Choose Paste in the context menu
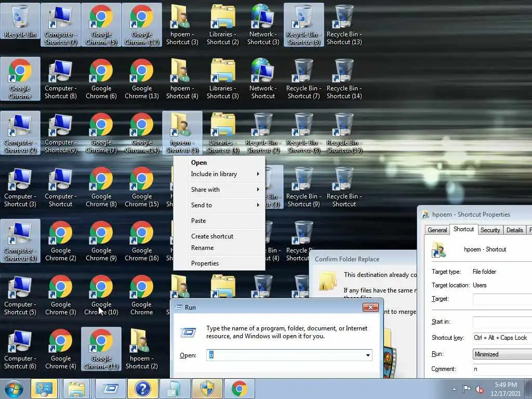This screenshot has height=399, width=532. 219,221
